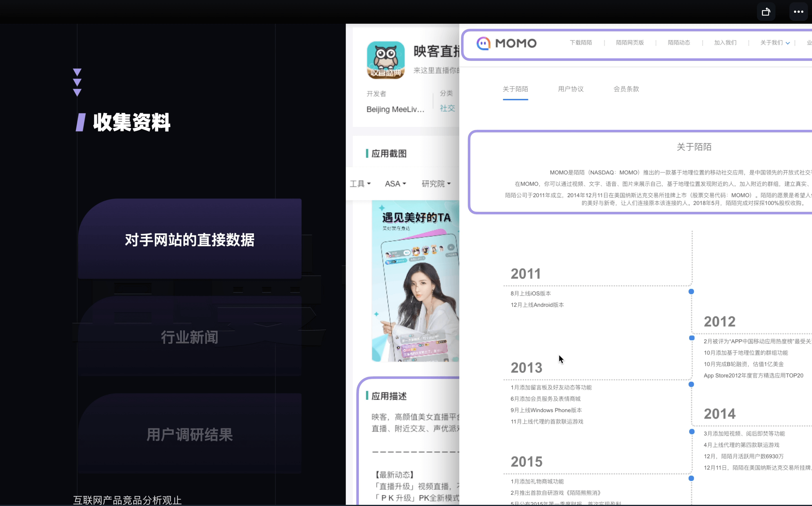Screen dimensions: 812x506
Task: Click text 6月添加会员服务及表情商城
Action: click(545, 399)
